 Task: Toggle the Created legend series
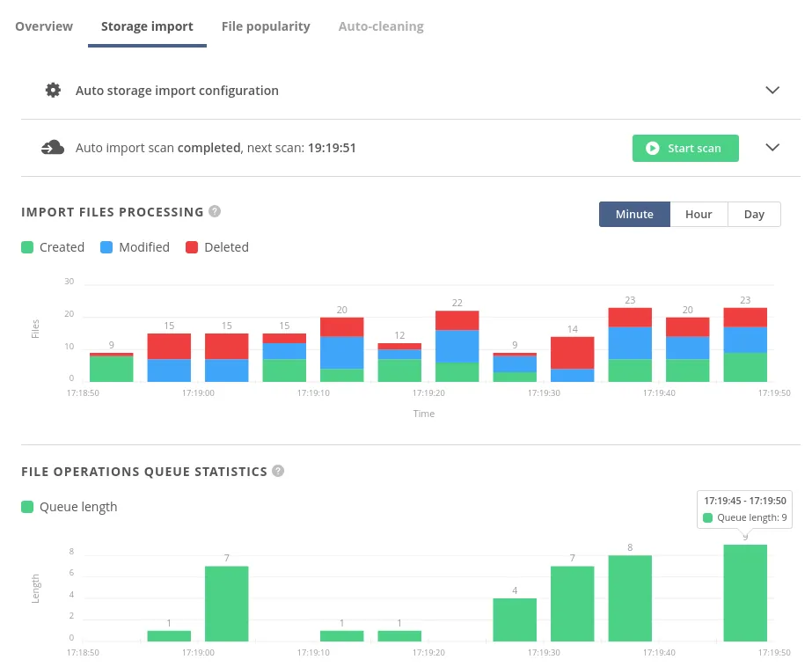click(x=53, y=247)
